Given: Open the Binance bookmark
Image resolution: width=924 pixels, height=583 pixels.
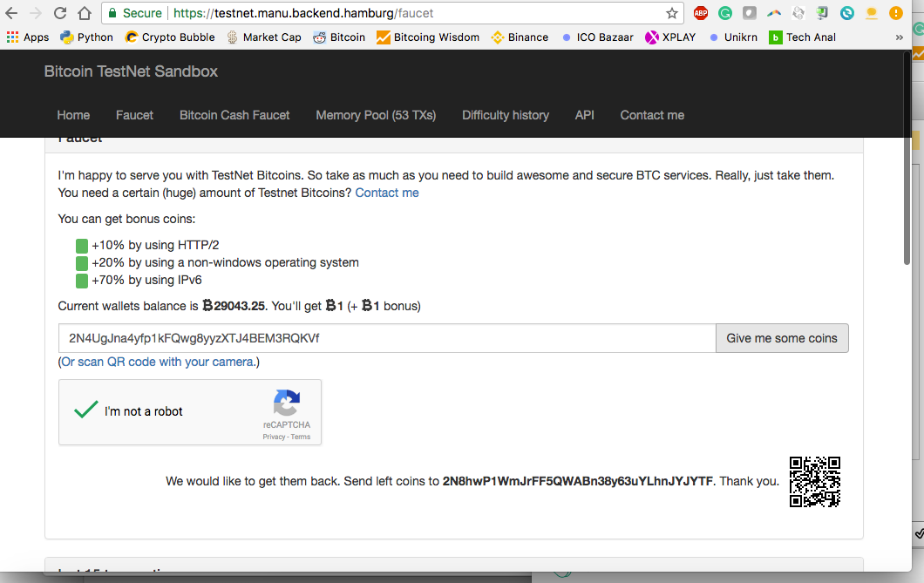Looking at the screenshot, I should point(520,37).
